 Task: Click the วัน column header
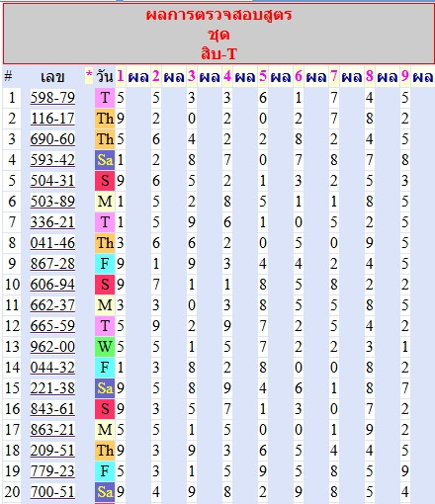pyautogui.click(x=105, y=77)
